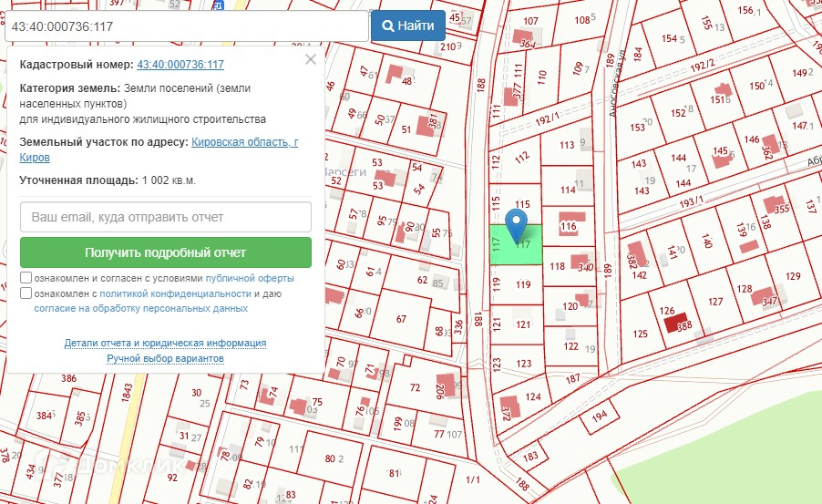Screen dimensions: 822x504
Task: Click parcel label 81 on map
Action: (395, 474)
